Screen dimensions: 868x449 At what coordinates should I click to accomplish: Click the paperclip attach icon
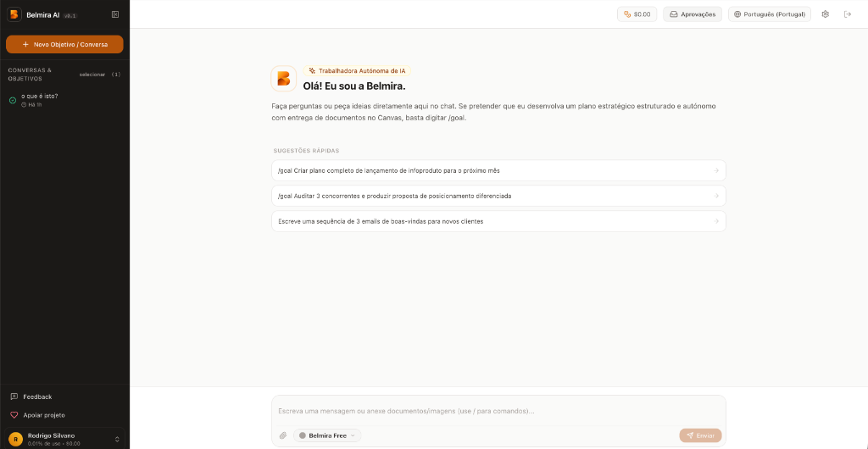click(283, 435)
